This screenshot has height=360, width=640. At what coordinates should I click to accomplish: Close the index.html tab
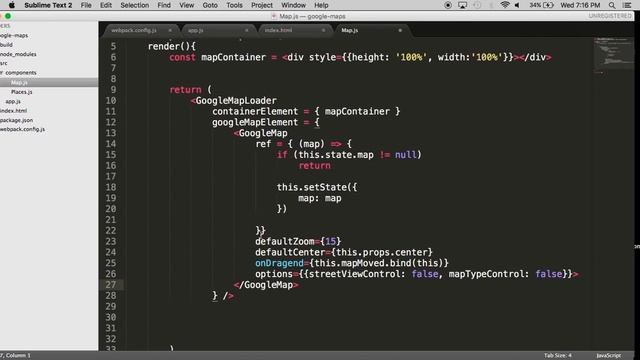[x=323, y=30]
